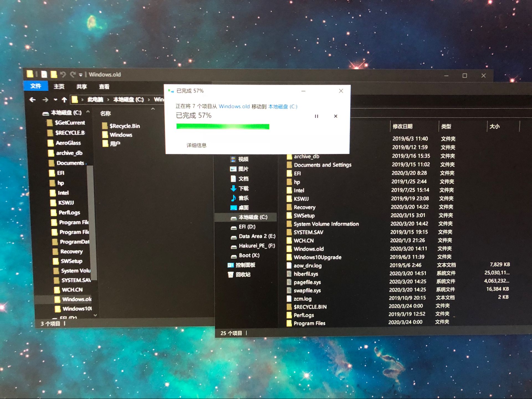The height and width of the screenshot is (399, 532).
Task: Click the forward navigation arrow
Action: 45,100
